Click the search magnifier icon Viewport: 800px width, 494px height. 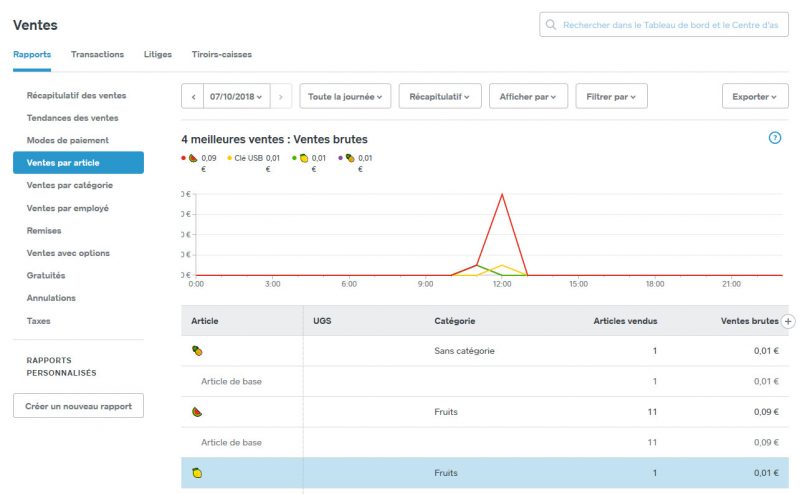tap(551, 24)
